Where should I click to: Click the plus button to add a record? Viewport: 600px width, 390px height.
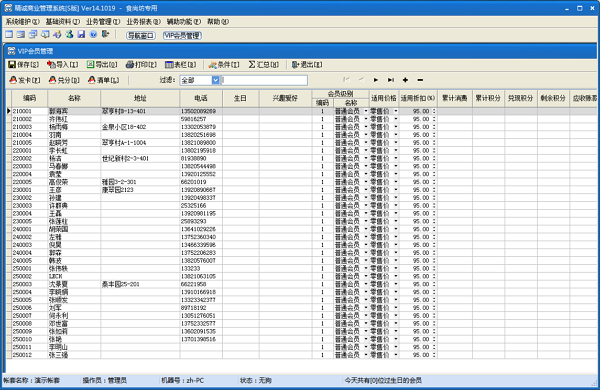pos(405,80)
